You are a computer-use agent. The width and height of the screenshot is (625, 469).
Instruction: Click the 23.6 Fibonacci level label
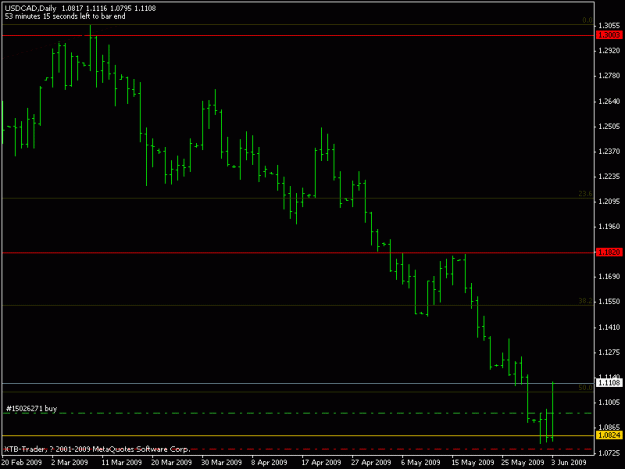(x=585, y=194)
